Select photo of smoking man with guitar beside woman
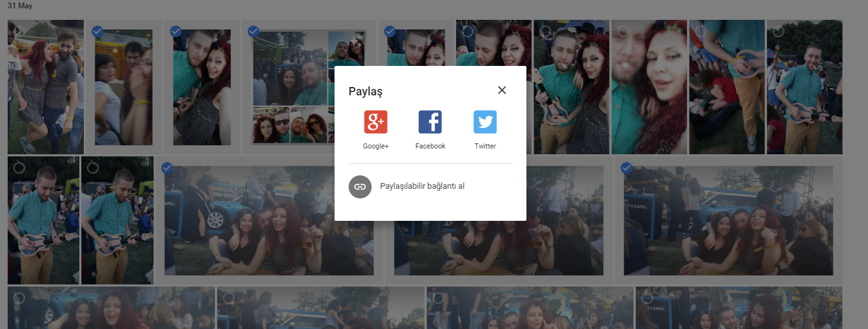This screenshot has height=329, width=868. tap(545, 31)
